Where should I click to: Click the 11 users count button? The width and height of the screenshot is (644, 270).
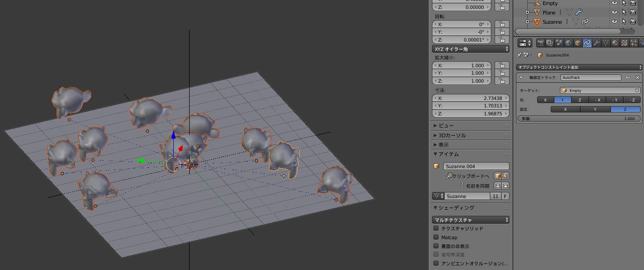coord(495,196)
